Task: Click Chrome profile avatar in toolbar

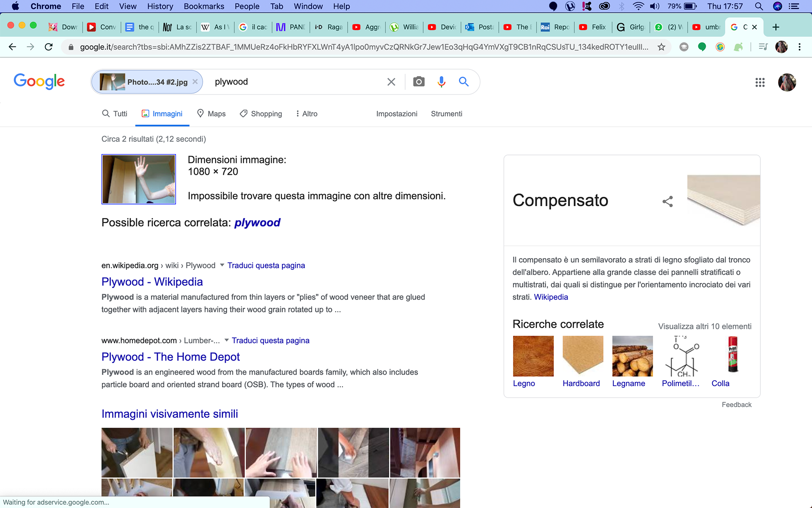Action: pyautogui.click(x=782, y=47)
